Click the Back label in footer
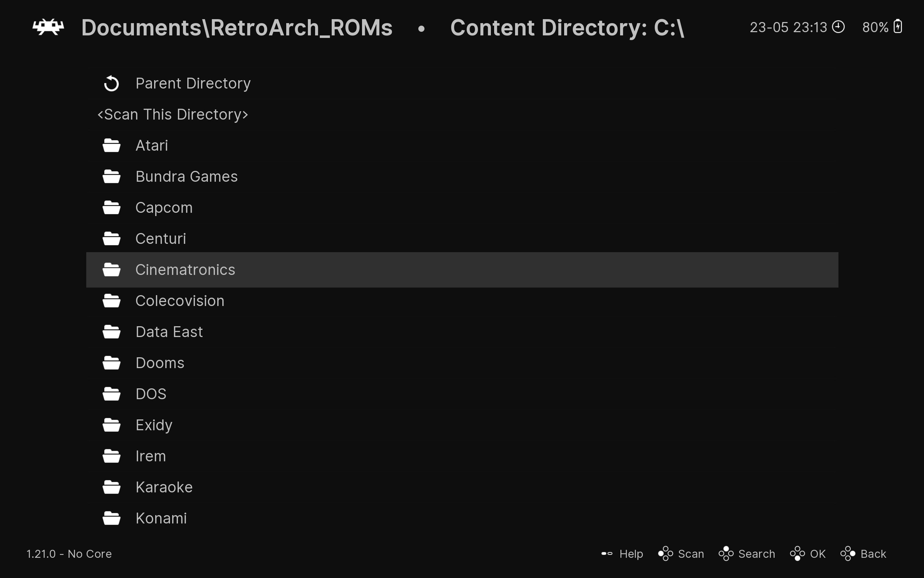This screenshot has width=924, height=578. click(x=873, y=553)
